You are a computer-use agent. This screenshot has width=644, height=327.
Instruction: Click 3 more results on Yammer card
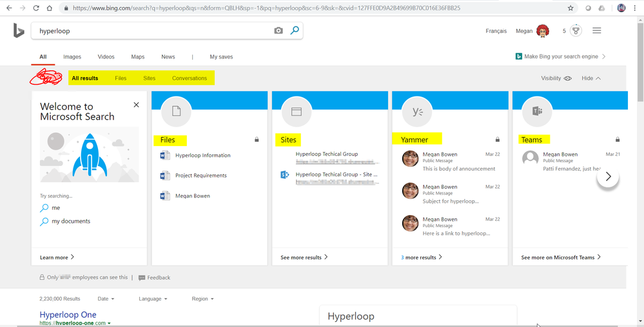422,257
